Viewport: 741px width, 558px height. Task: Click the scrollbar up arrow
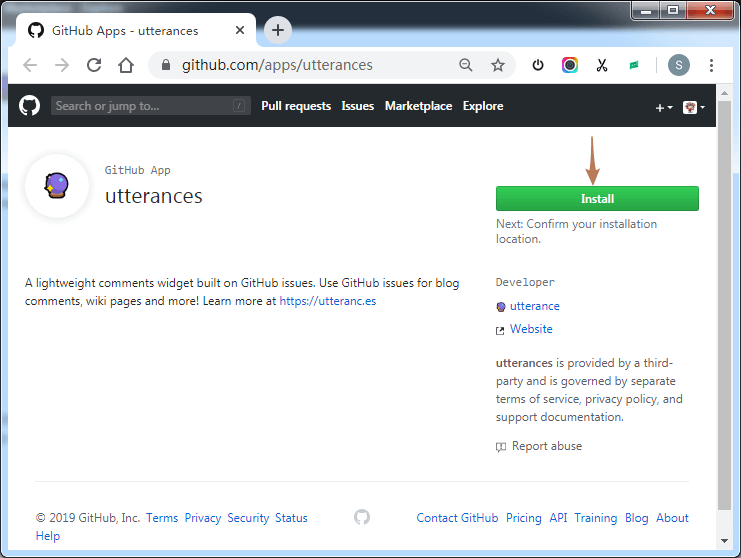724,93
